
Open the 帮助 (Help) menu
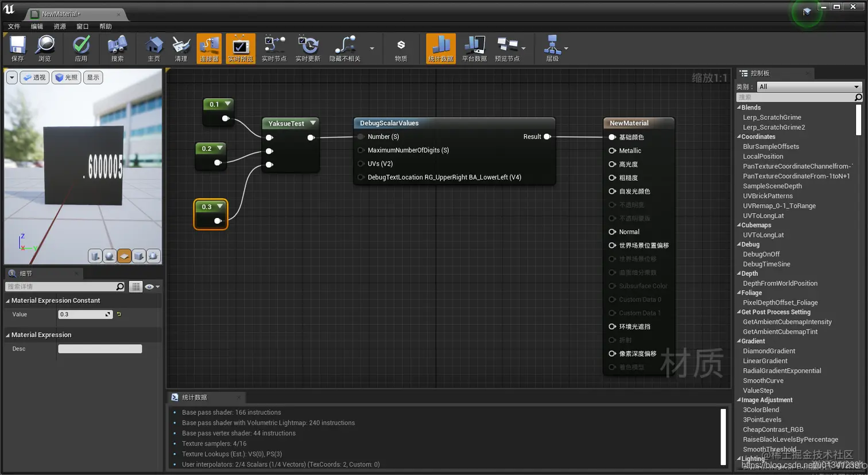click(106, 26)
